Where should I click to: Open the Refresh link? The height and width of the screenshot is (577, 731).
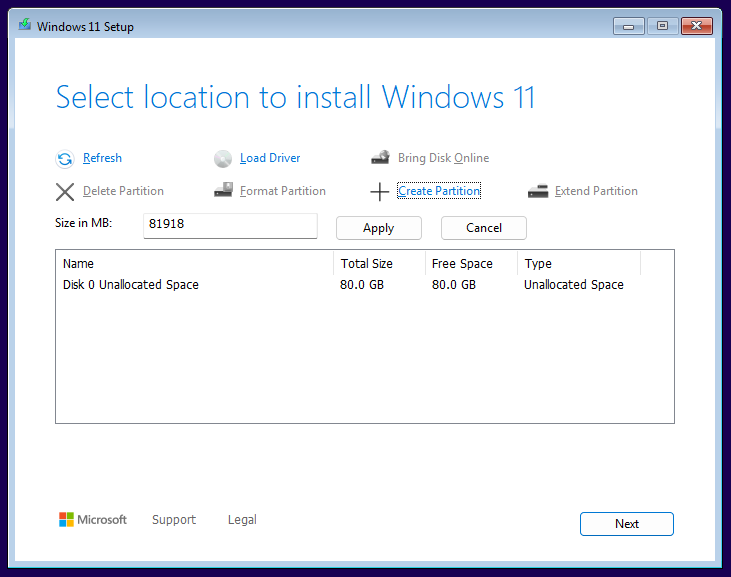[x=102, y=158]
